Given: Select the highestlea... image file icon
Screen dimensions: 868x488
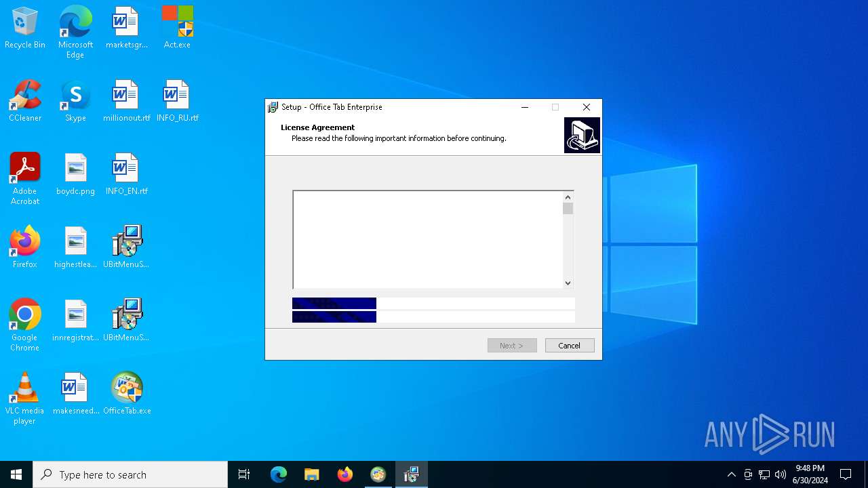Looking at the screenshot, I should tap(75, 247).
